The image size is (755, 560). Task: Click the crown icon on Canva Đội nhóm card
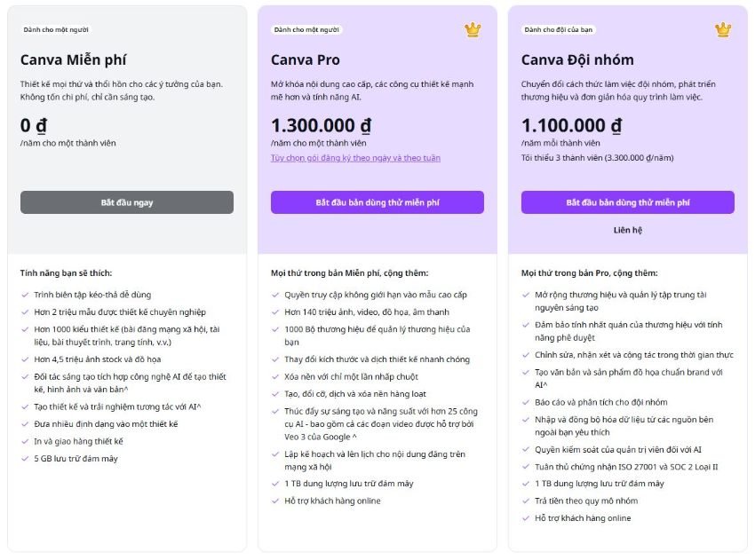723,30
